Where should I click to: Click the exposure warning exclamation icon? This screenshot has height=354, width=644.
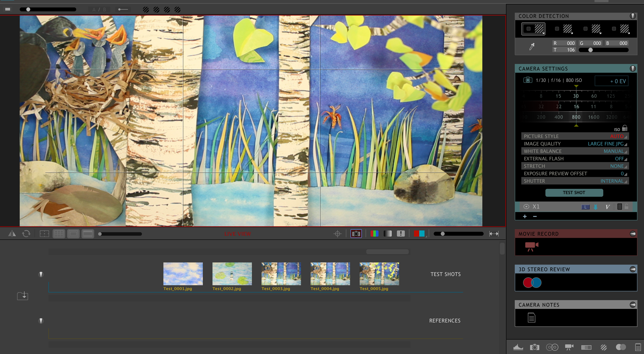click(x=401, y=234)
